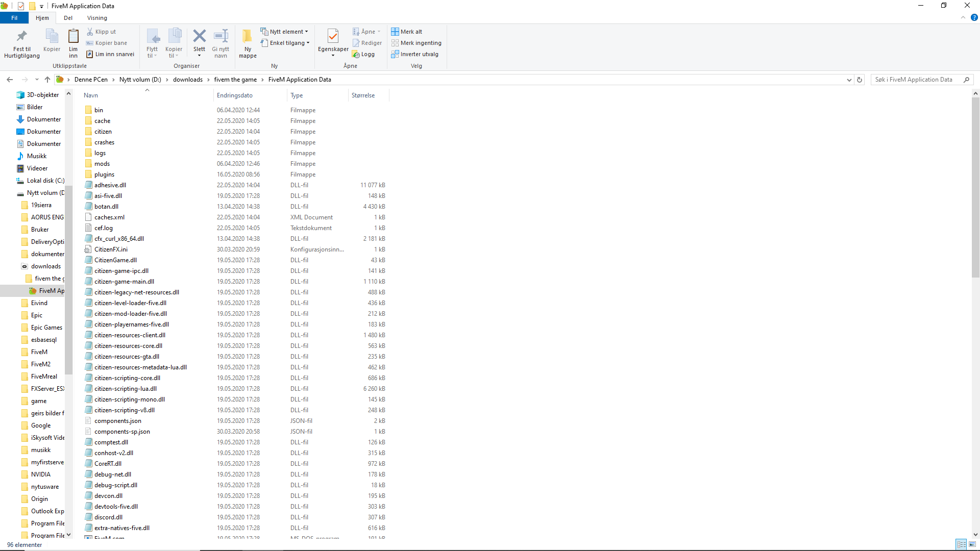
Task: Click the refresh icon in address bar
Action: click(x=860, y=80)
